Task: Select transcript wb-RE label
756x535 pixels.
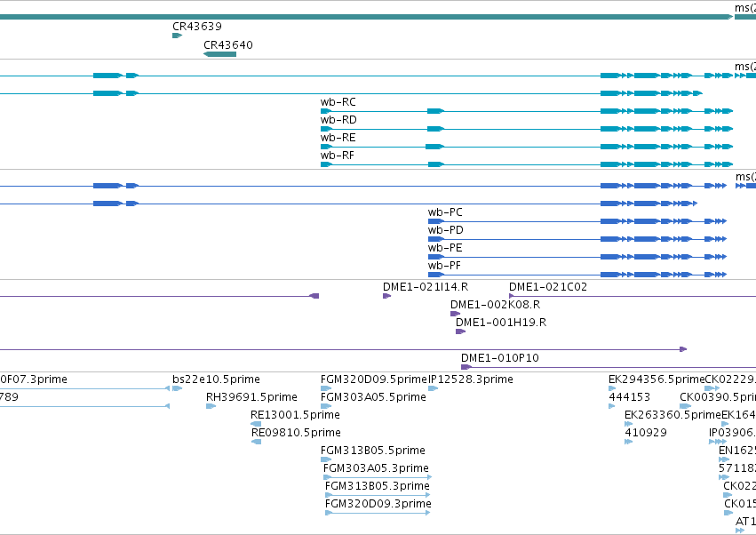Action: (x=338, y=138)
